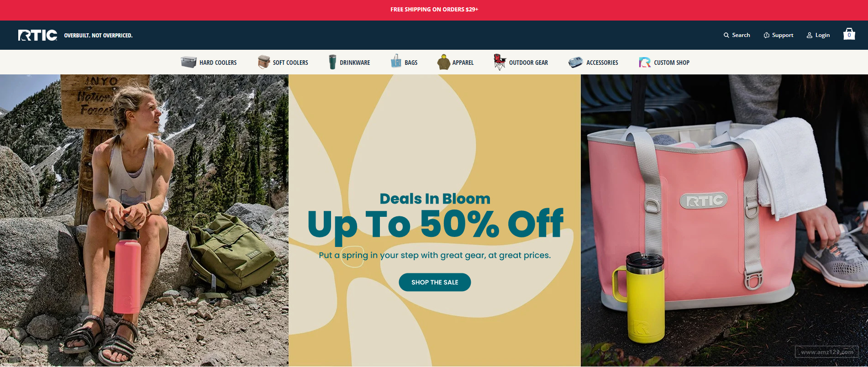This screenshot has width=868, height=367.
Task: Click the hard cooler icon
Action: coord(189,62)
